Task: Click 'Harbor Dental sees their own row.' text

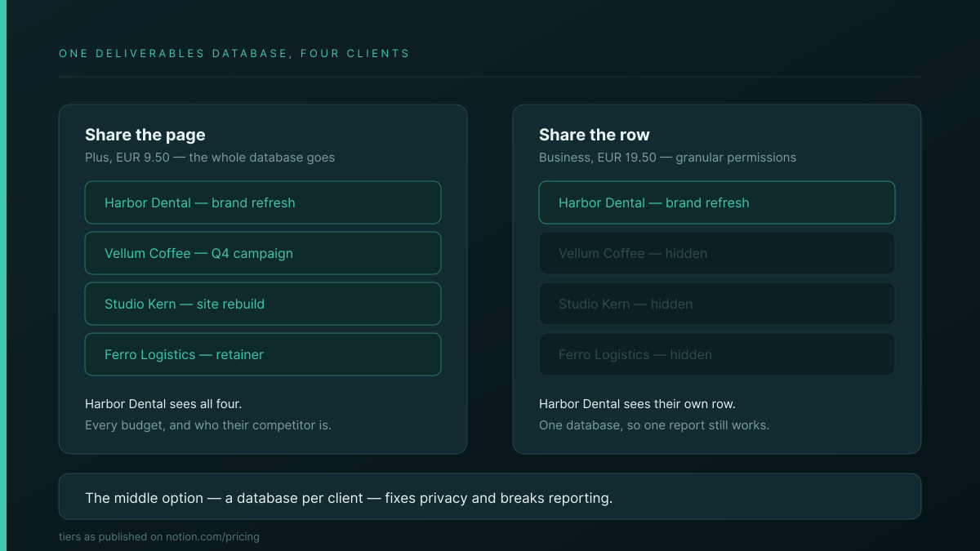Action: tap(637, 404)
